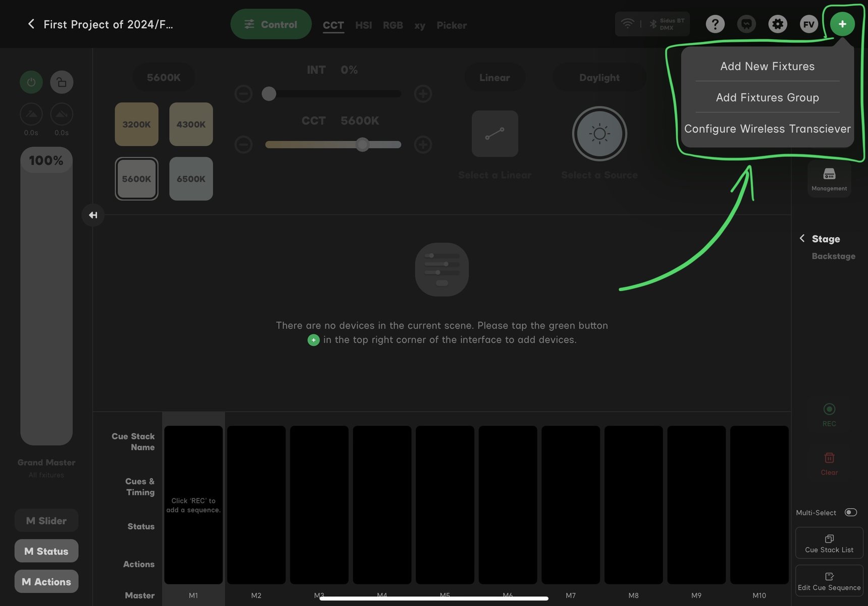Open the Cue Stack List button

[x=829, y=542]
